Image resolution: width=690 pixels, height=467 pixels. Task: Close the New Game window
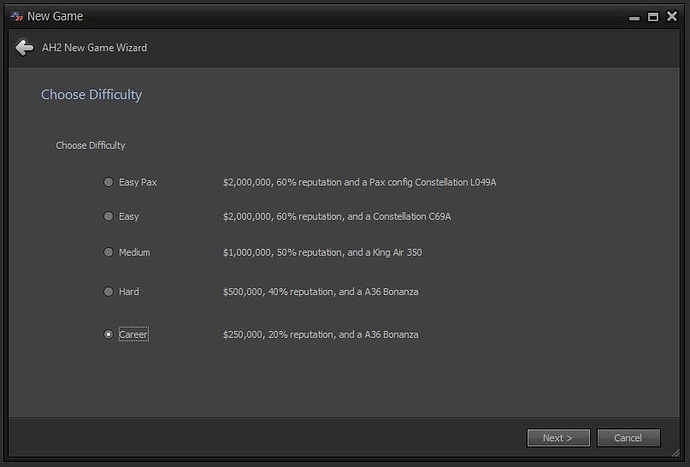coord(671,17)
